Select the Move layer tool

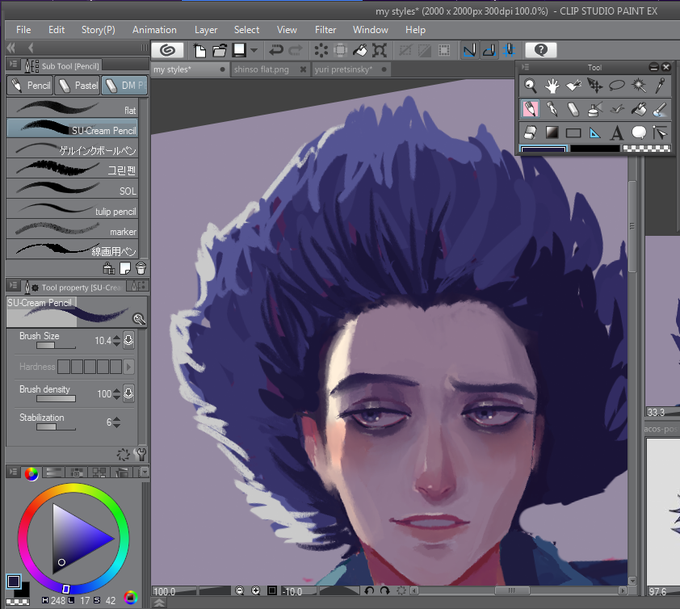595,86
